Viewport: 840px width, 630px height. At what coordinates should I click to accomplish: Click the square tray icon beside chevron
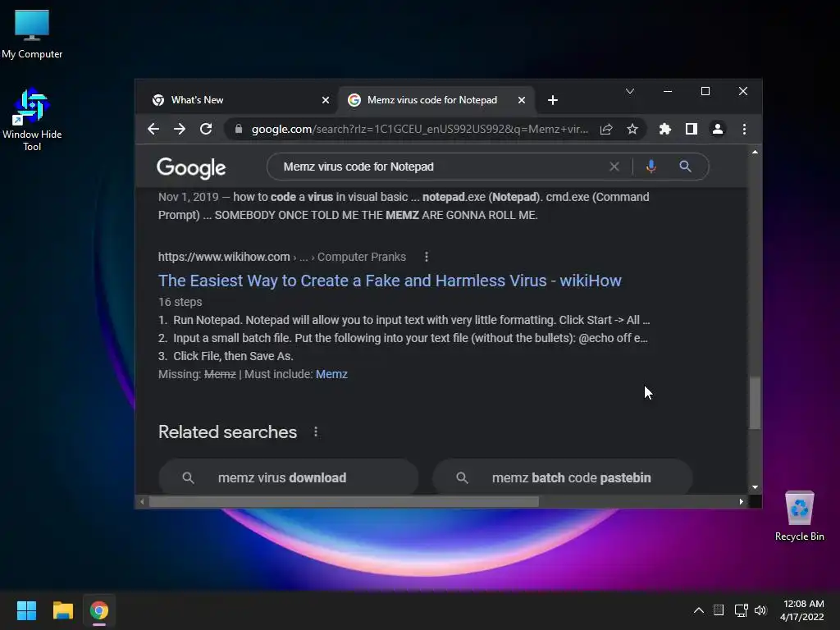719,610
